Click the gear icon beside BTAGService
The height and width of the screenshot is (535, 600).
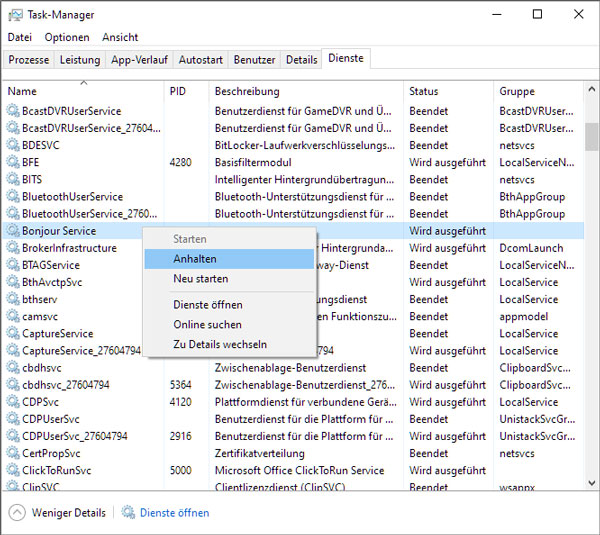pos(13,265)
